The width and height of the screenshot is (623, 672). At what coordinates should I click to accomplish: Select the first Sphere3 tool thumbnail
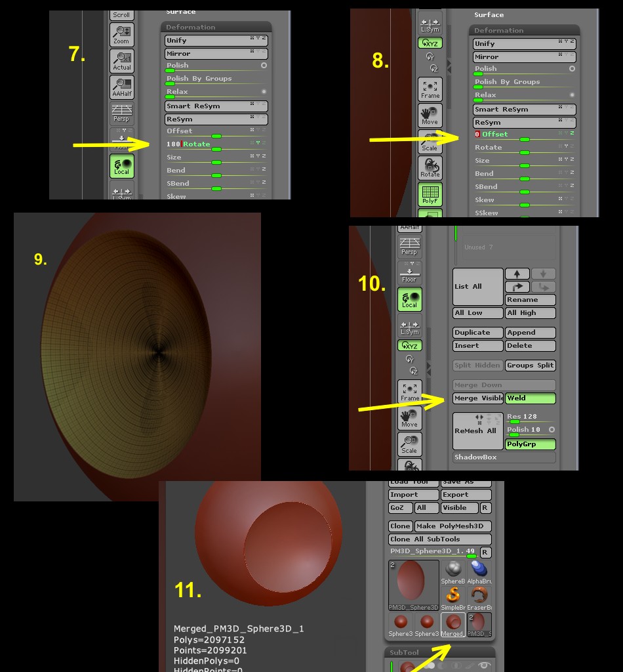401,625
